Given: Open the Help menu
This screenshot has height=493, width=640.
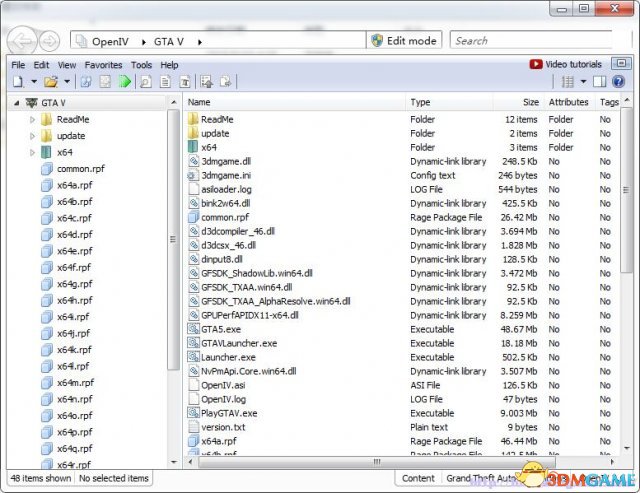Looking at the screenshot, I should (169, 65).
